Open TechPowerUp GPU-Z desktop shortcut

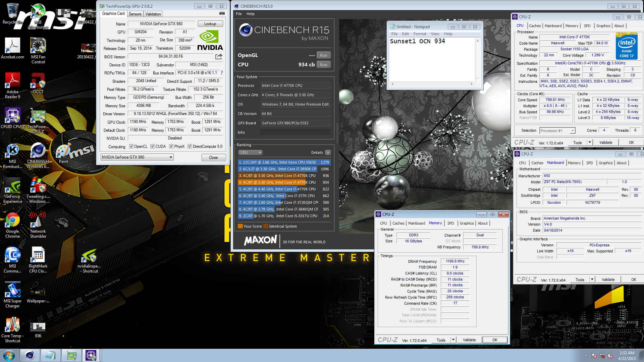tap(38, 121)
